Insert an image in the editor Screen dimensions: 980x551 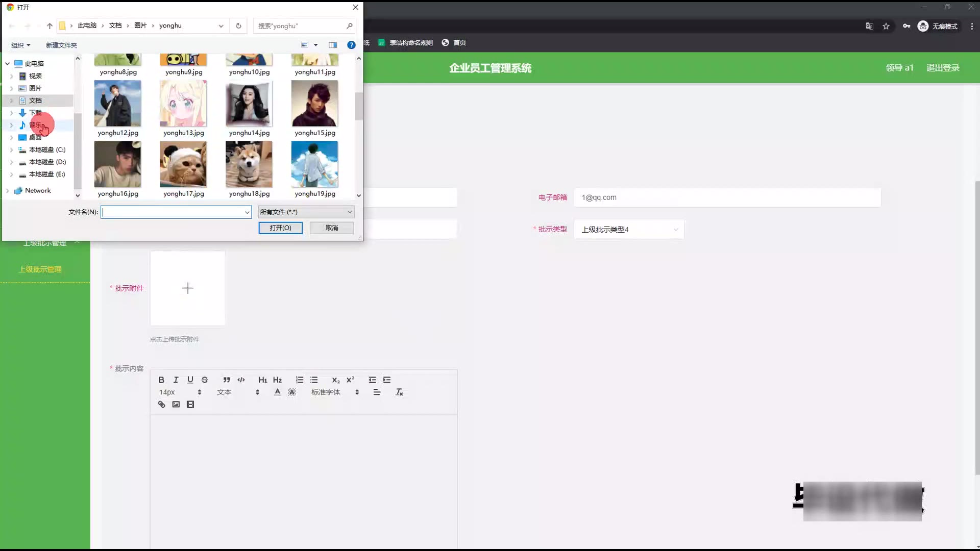pyautogui.click(x=176, y=404)
